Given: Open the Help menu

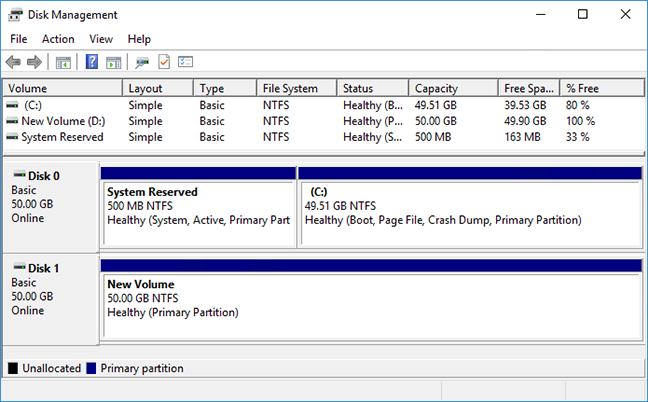Looking at the screenshot, I should (139, 39).
